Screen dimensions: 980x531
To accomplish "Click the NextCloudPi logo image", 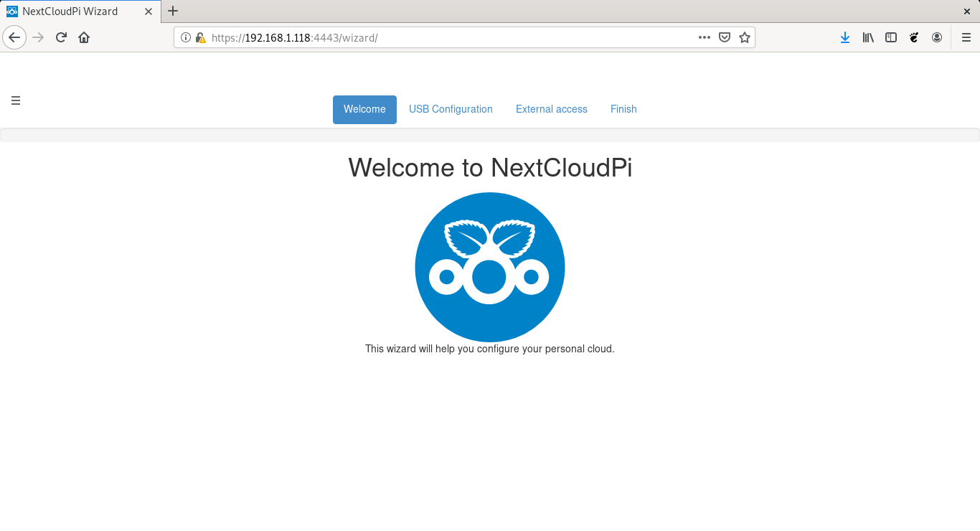I will coord(490,267).
